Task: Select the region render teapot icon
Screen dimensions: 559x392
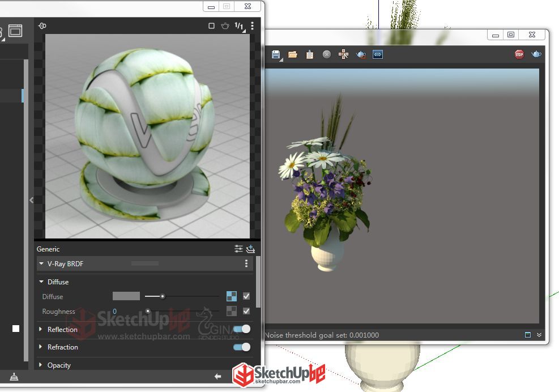Action: [x=361, y=54]
